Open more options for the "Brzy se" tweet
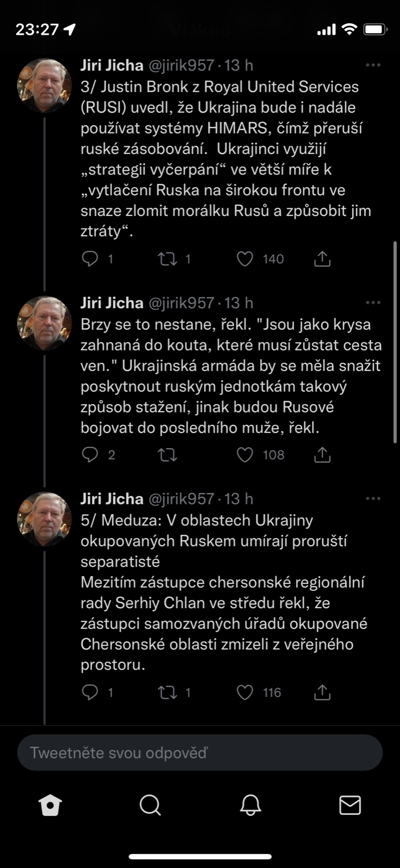400x868 pixels. click(x=373, y=303)
